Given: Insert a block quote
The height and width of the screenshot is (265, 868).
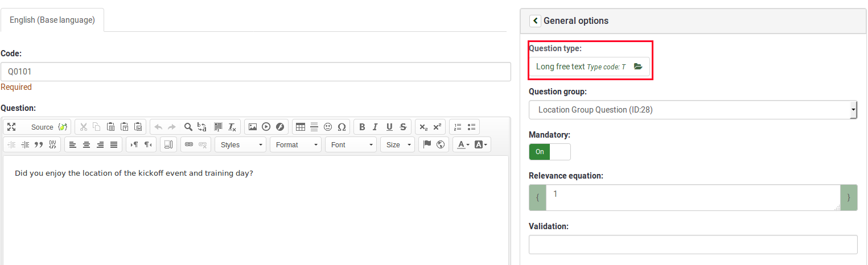Looking at the screenshot, I should click(x=39, y=144).
